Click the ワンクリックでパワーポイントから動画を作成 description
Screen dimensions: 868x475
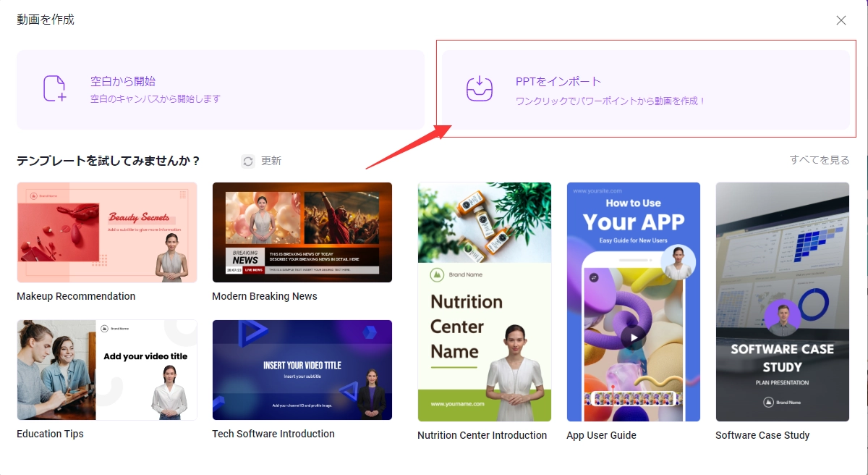pos(610,101)
